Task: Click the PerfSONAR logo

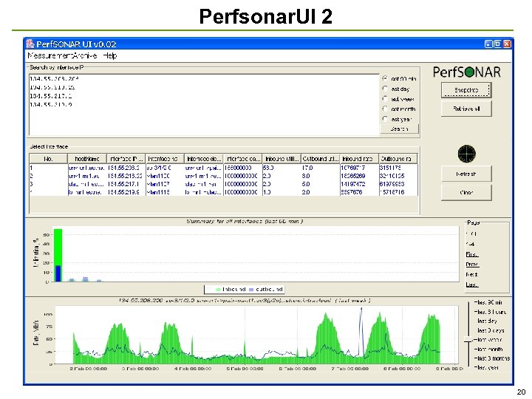Action: click(466, 72)
